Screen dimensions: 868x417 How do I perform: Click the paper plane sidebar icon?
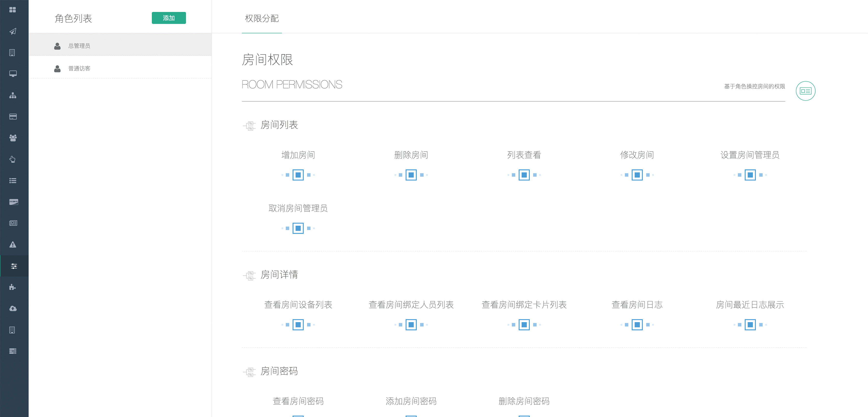click(13, 31)
